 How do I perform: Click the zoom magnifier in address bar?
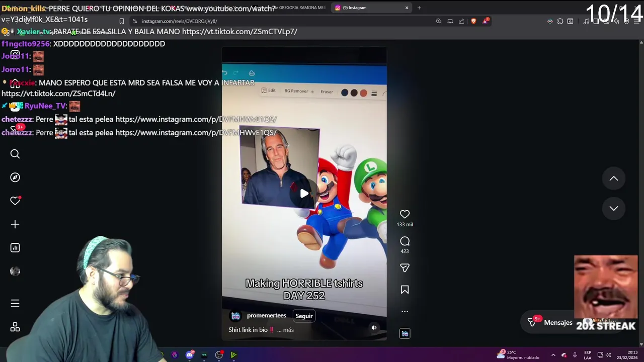[439, 21]
